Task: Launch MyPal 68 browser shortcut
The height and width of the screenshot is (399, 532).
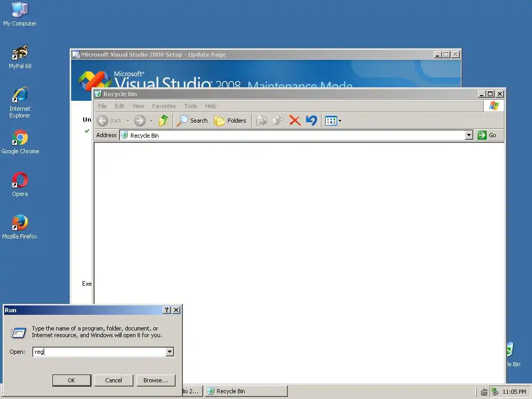Action: 20,57
